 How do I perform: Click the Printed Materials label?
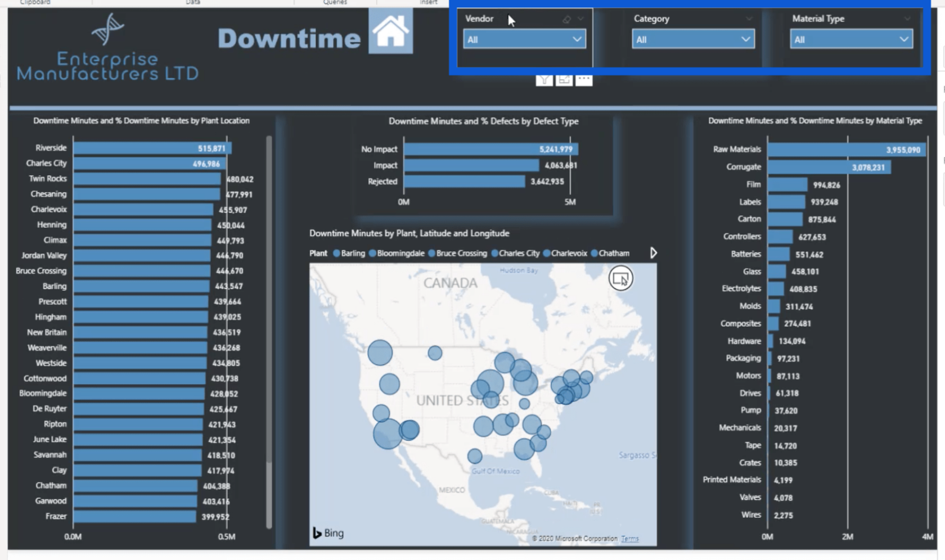732,480
